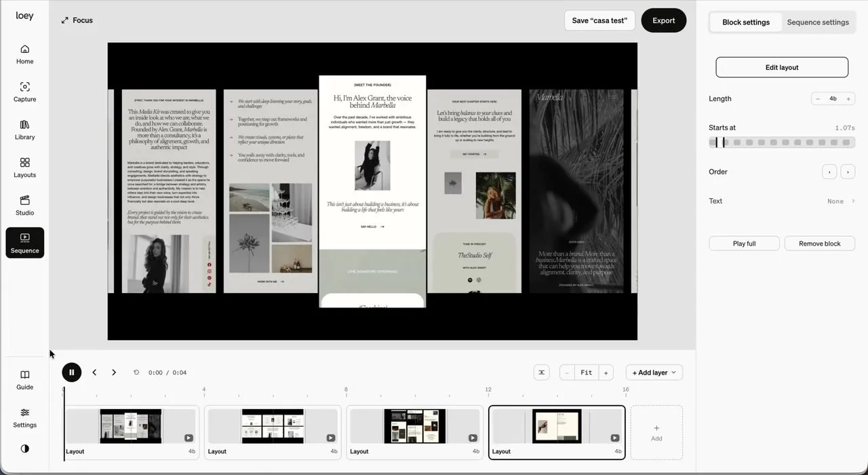Go to previous block arrow
868x475 pixels.
pyautogui.click(x=94, y=373)
